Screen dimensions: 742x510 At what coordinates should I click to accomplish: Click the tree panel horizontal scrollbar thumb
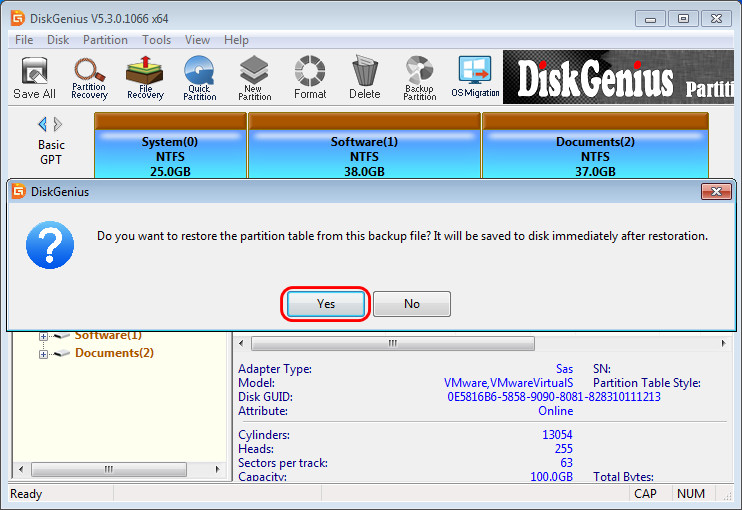point(109,469)
